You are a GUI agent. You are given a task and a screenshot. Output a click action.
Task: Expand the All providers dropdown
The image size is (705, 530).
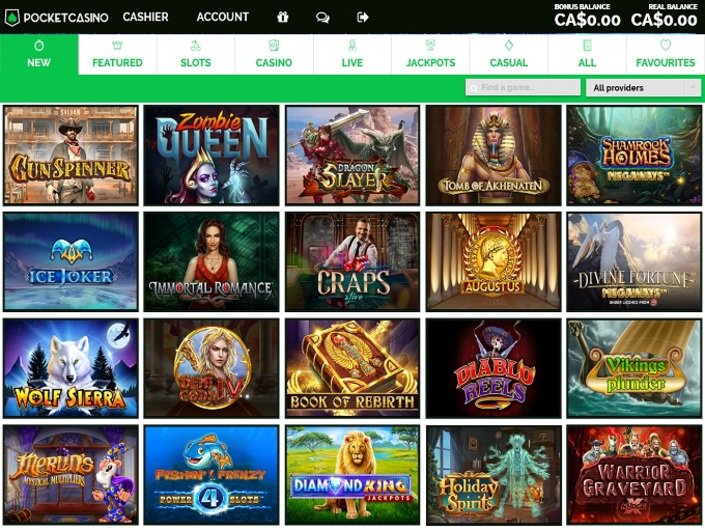[x=643, y=88]
